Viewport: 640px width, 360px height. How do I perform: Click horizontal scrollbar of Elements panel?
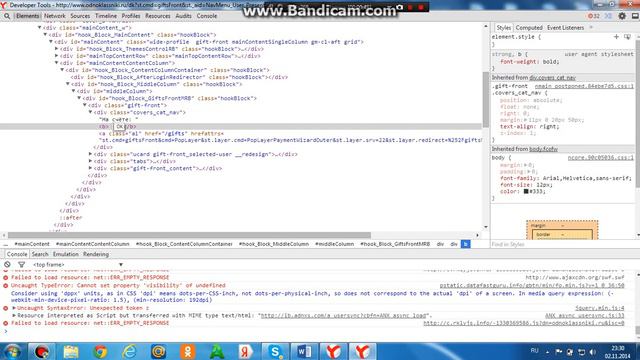pos(189,236)
